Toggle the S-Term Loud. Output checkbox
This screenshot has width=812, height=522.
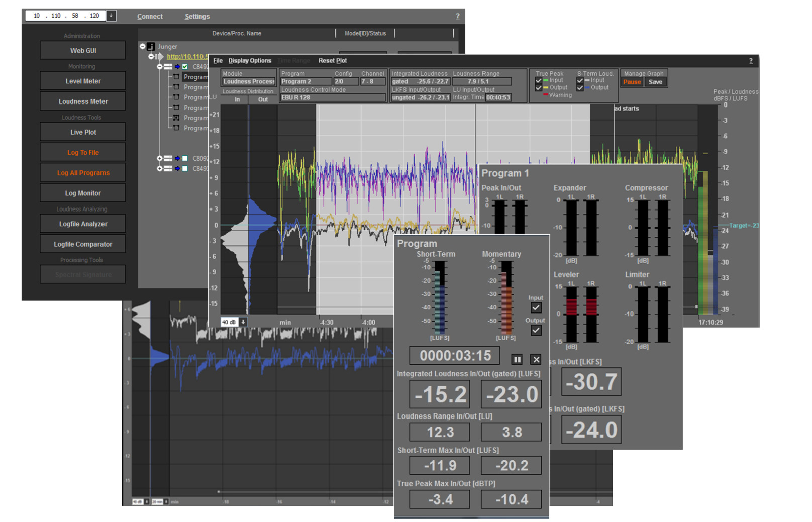pos(580,88)
